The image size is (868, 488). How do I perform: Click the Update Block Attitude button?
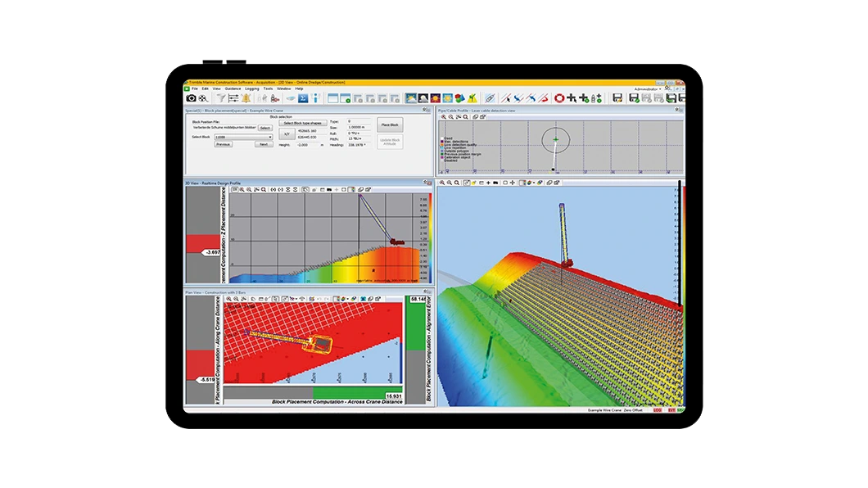(x=391, y=142)
